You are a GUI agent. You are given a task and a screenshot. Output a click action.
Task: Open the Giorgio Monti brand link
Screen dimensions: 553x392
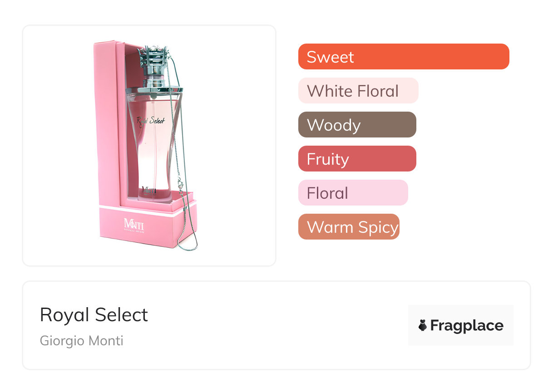(82, 341)
